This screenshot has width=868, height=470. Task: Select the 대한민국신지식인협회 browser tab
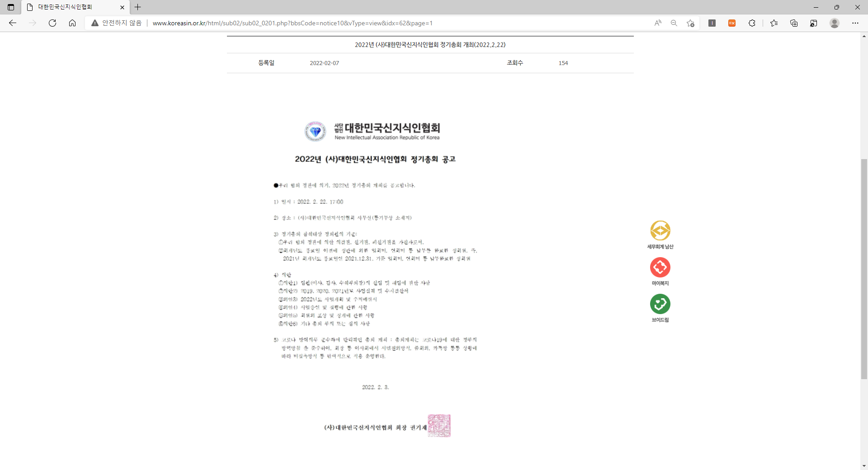75,7
